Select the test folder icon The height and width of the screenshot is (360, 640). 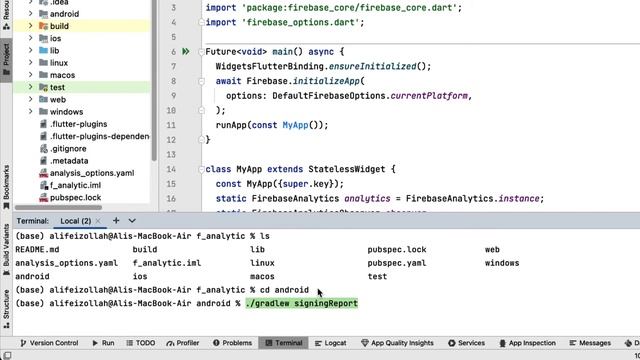click(x=44, y=87)
